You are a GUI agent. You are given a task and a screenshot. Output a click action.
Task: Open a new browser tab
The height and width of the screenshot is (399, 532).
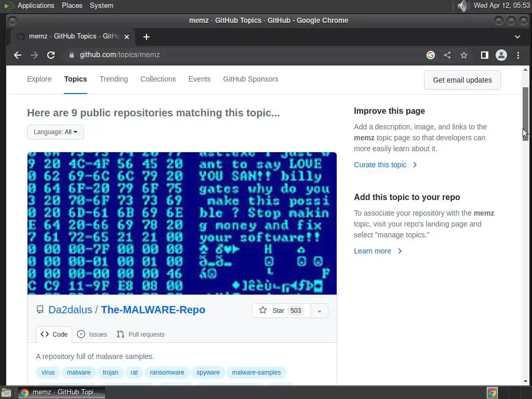(x=147, y=37)
